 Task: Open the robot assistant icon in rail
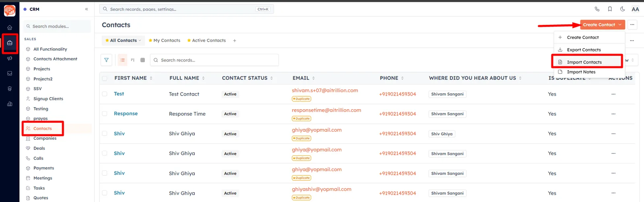pos(10,89)
